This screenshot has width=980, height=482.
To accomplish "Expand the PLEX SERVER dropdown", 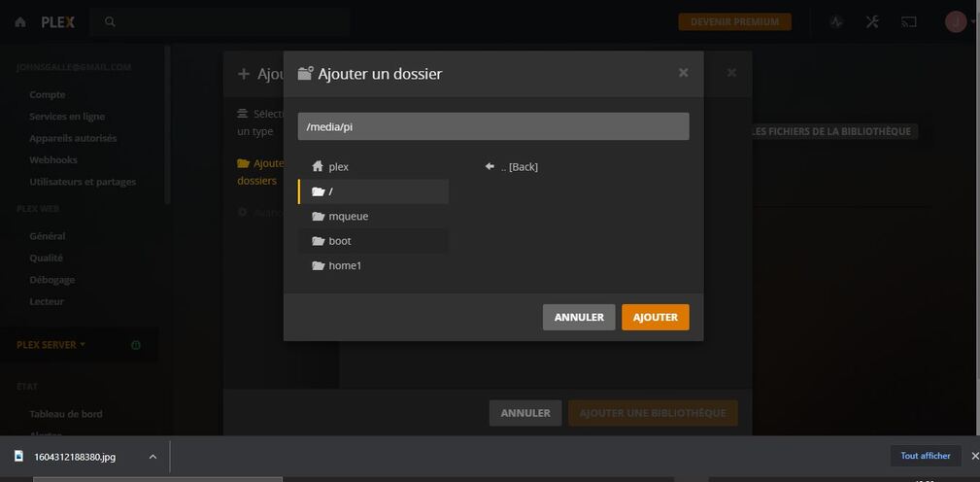I will pos(51,344).
